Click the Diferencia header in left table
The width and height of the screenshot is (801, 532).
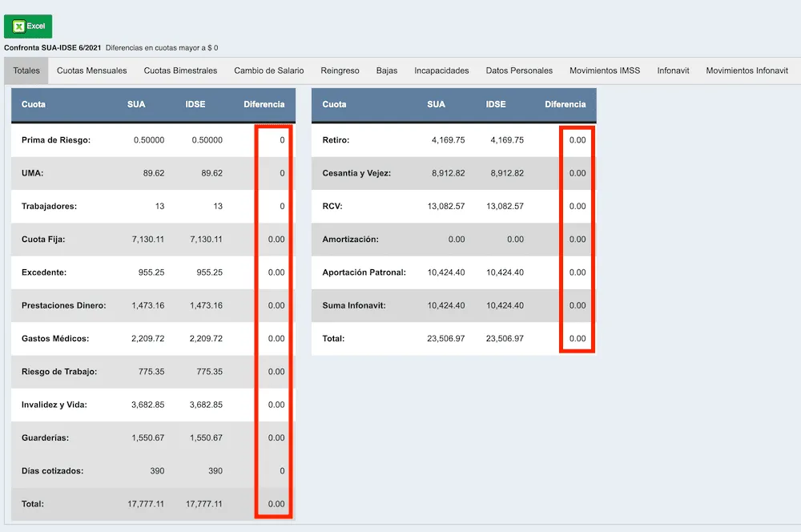[264, 104]
